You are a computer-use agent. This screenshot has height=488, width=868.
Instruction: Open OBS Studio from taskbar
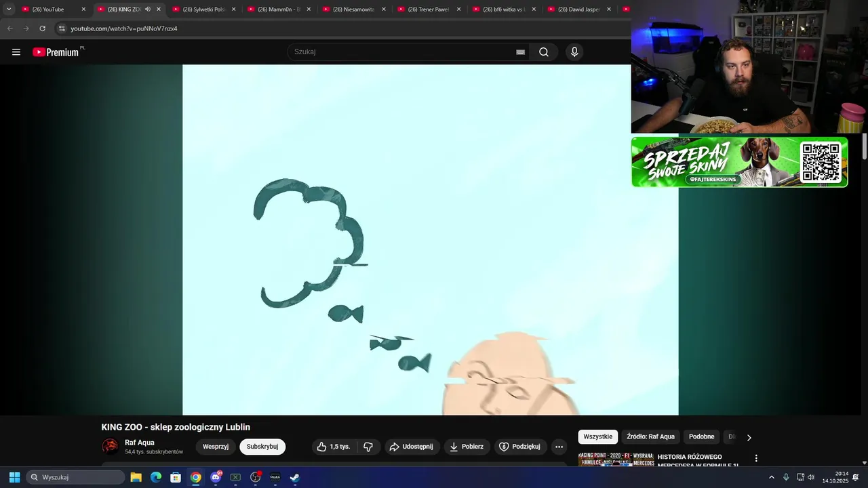(256, 477)
